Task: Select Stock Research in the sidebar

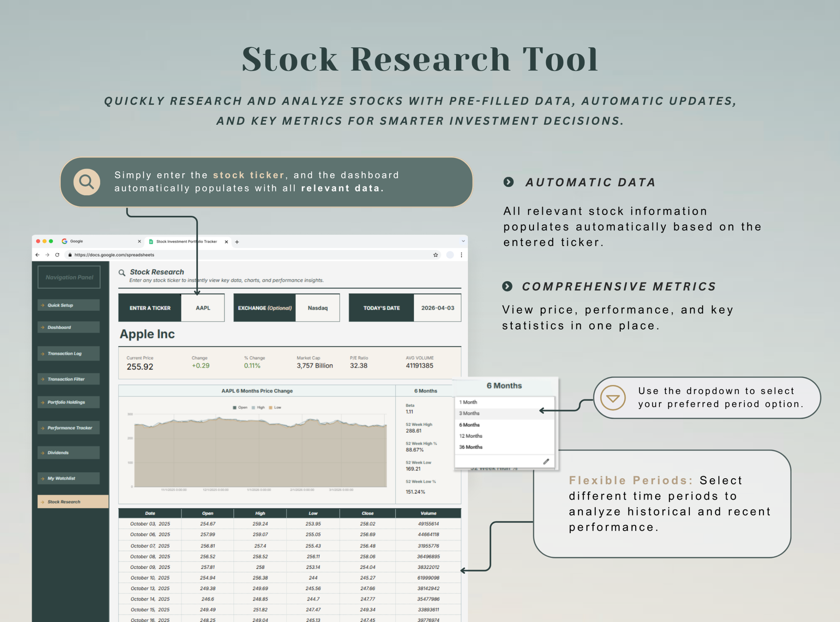Action: tap(73, 502)
